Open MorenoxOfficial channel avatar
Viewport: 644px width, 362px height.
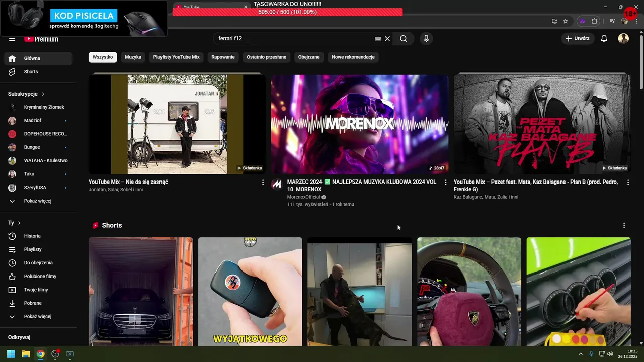tap(276, 184)
